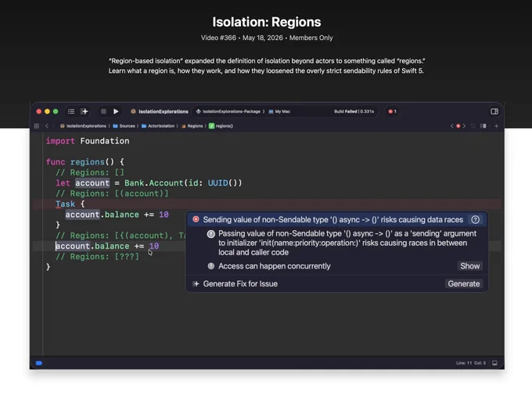
Task: Click the '// Regions: [???]' comment
Action: click(x=97, y=257)
